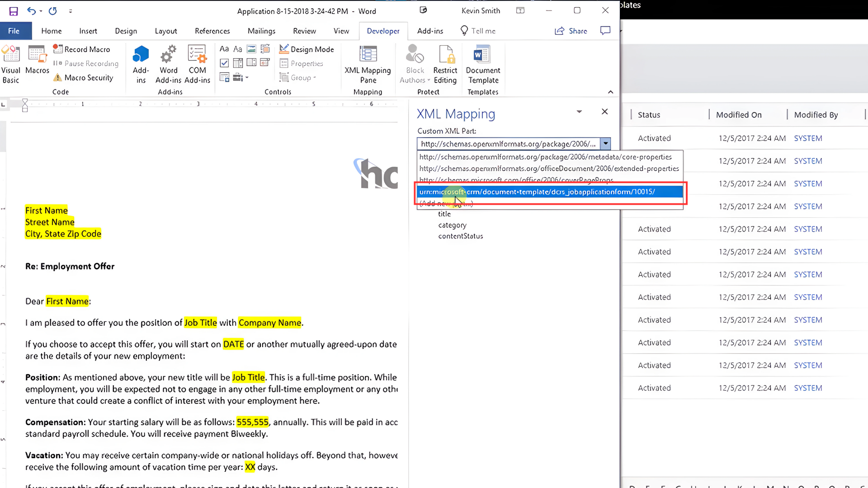Open the Add-ins store button
Viewport: 868px width, 488px height.
(141, 65)
